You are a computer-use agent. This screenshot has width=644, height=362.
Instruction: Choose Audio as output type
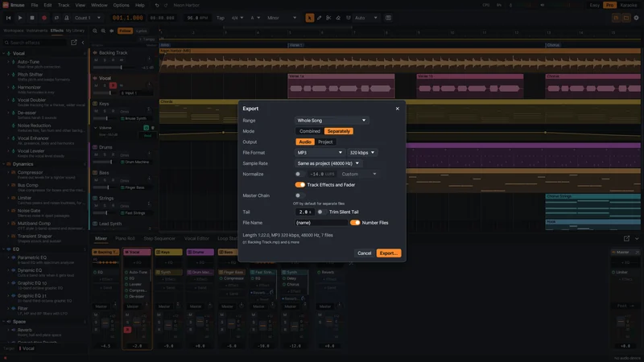click(305, 142)
